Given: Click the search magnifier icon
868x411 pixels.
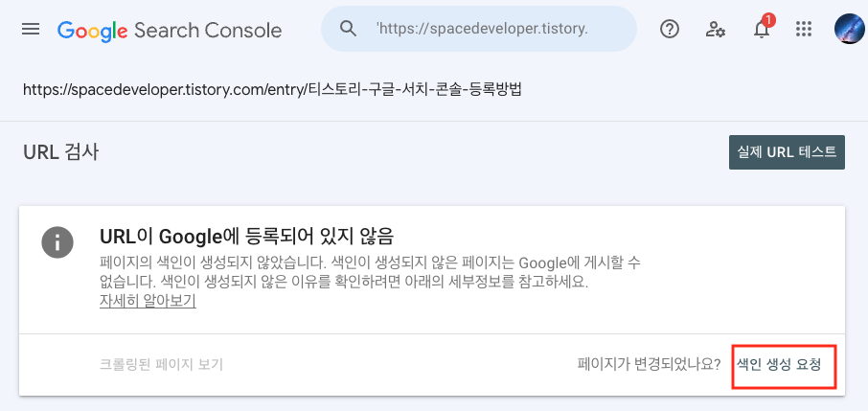Looking at the screenshot, I should click(x=348, y=29).
